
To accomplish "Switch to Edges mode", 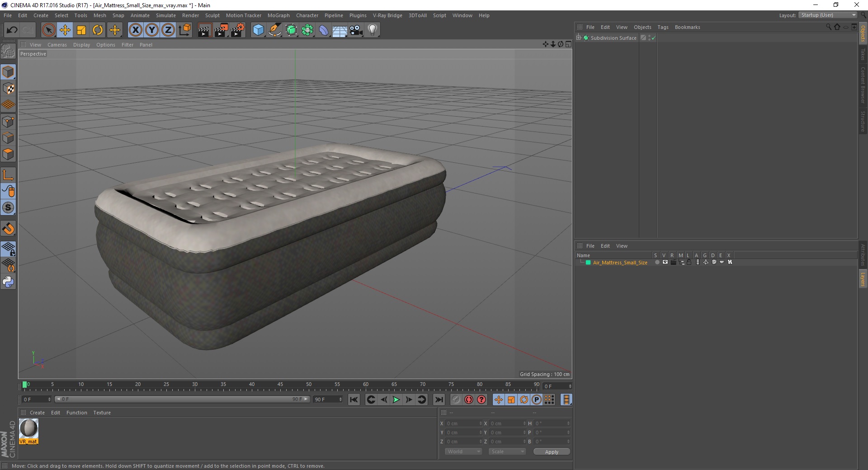I will 8,138.
